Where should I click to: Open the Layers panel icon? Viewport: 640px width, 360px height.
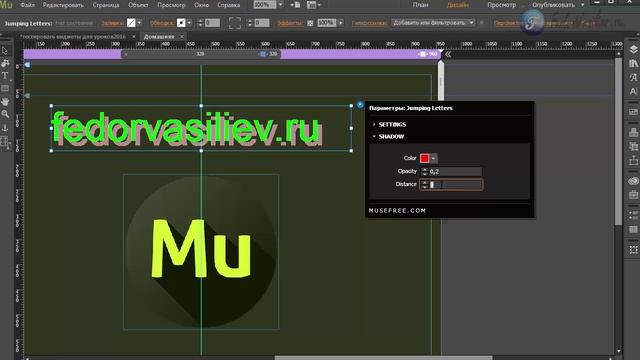tap(633, 50)
